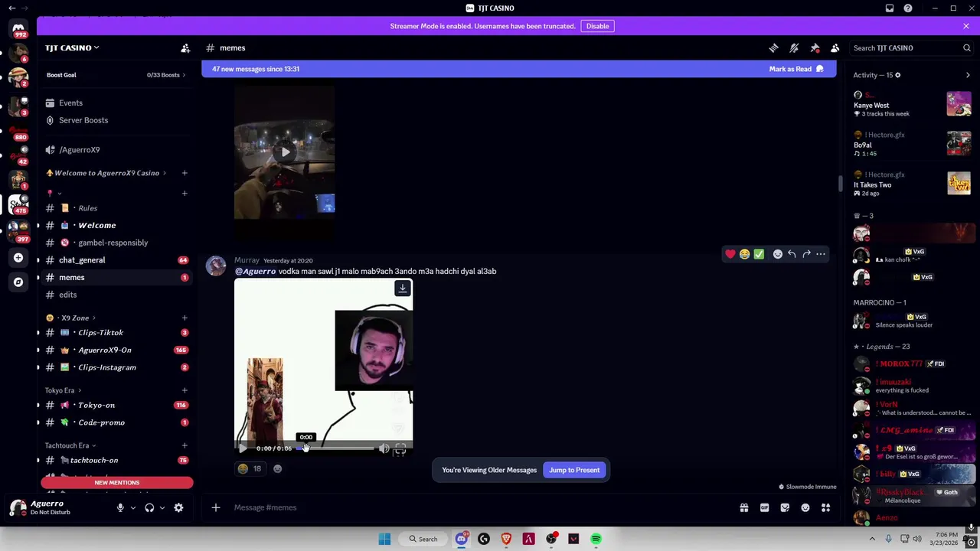Click the laughing reaction with count 18
Viewport: 980px width, 551px height.
(x=250, y=469)
